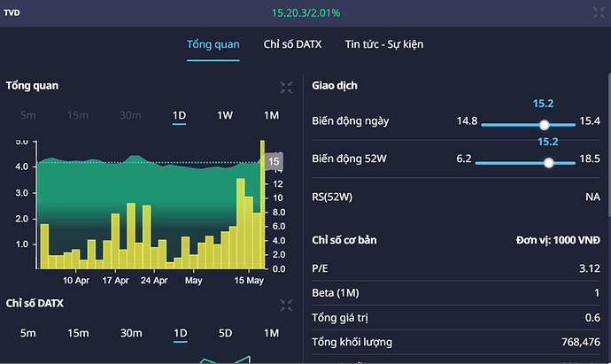Switch Chỉ số DATX chart to 1M
Screen dimensions: 611x364
click(x=271, y=333)
